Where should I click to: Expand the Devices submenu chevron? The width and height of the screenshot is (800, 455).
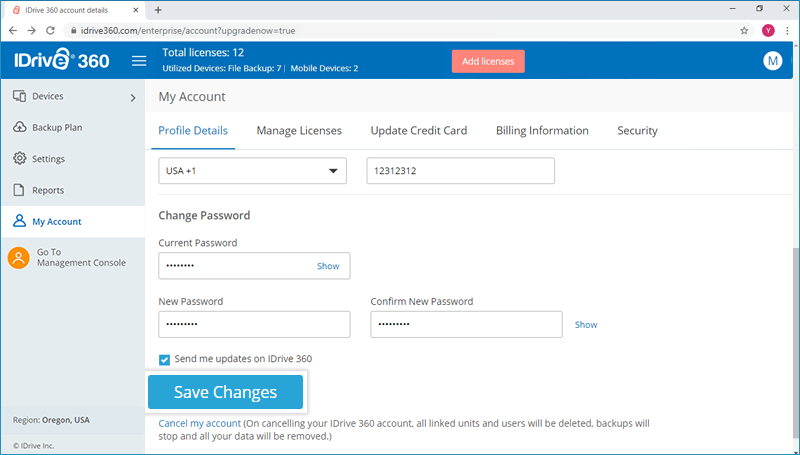tap(133, 97)
